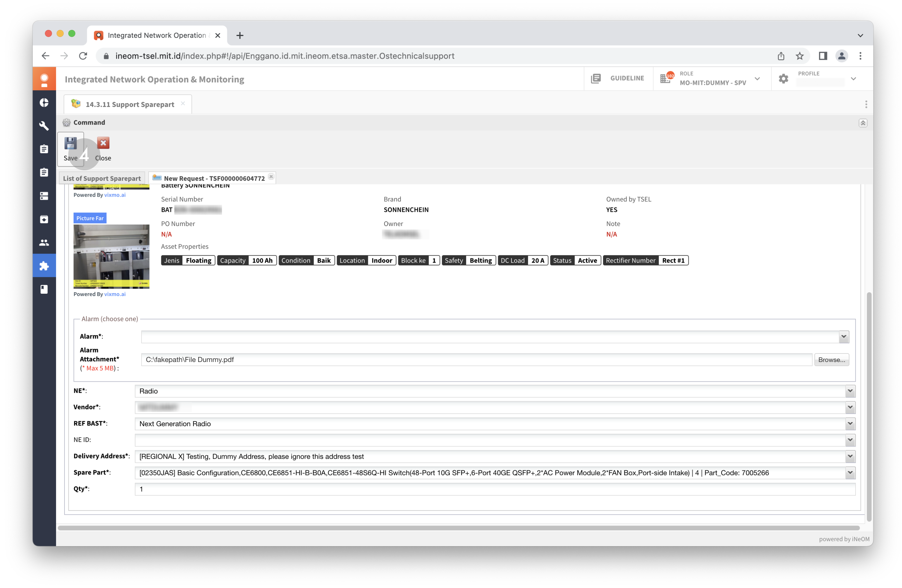This screenshot has width=902, height=588.
Task: Collapse the Command panel with double-chevron
Action: coord(862,123)
